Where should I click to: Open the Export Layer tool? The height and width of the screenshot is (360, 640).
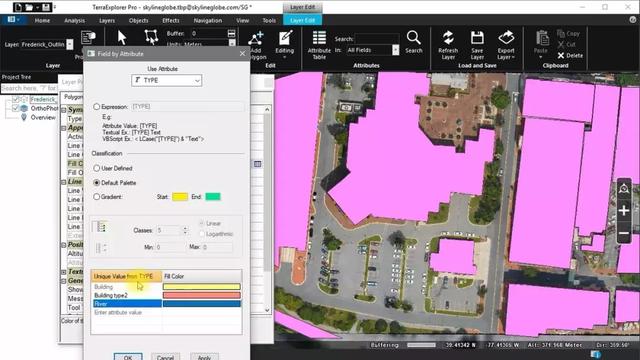(x=506, y=44)
